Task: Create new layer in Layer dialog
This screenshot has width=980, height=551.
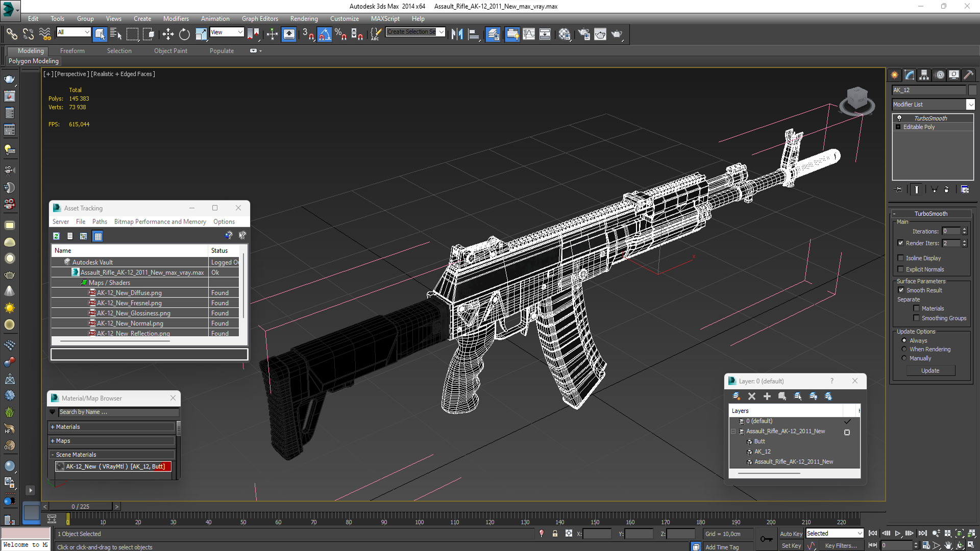Action: (736, 396)
